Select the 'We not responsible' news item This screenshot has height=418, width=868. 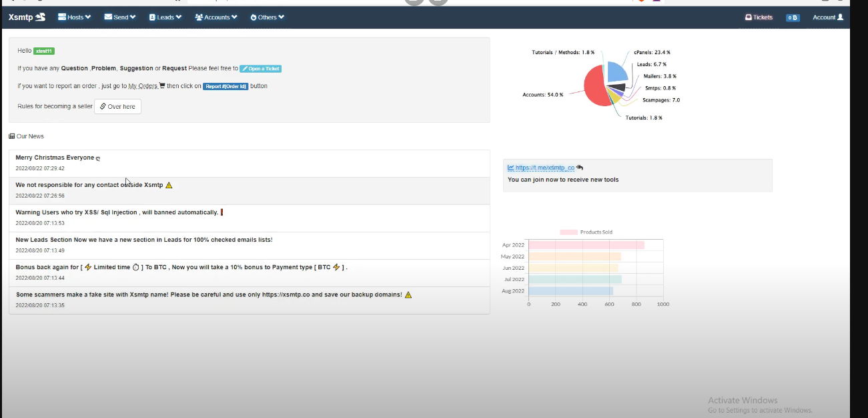(249, 191)
